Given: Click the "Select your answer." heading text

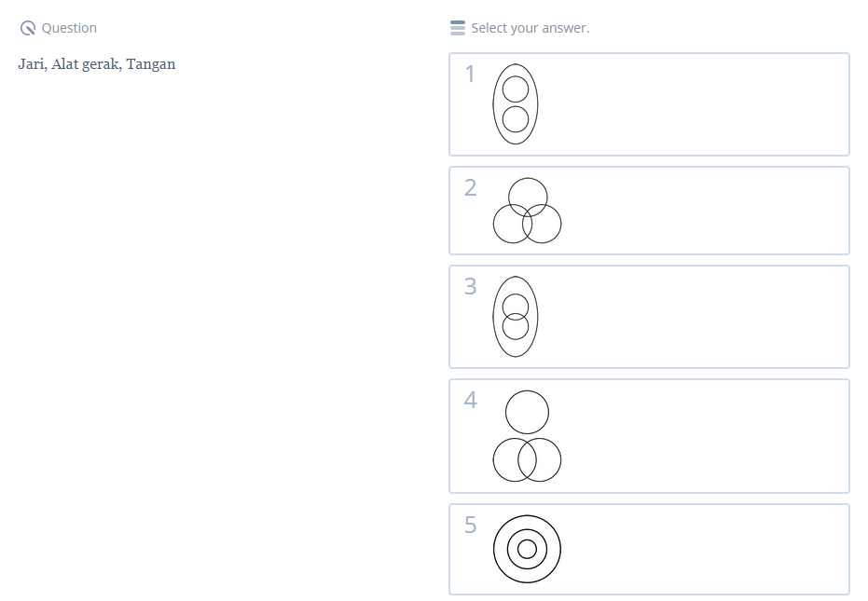Looking at the screenshot, I should pyautogui.click(x=530, y=28).
